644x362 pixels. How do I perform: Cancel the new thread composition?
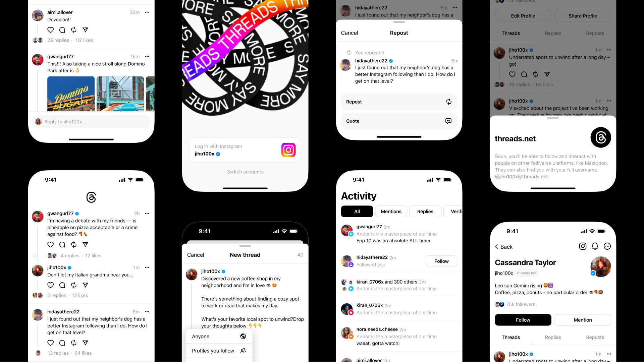point(196,255)
